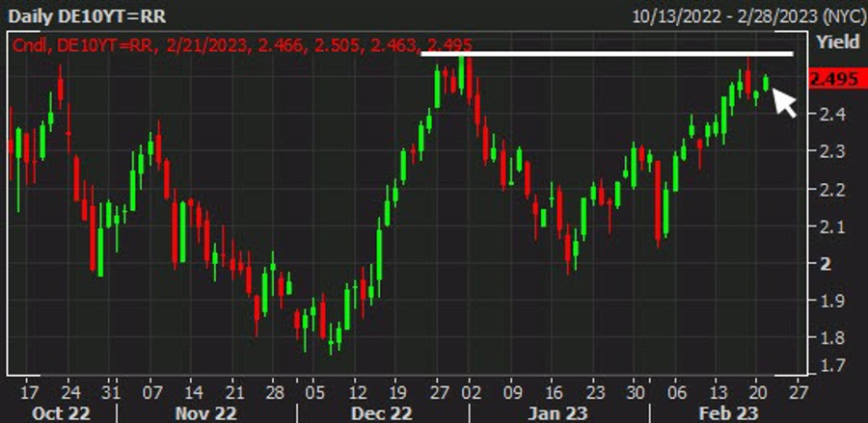This screenshot has width=868, height=423.
Task: Click the red 2.495 last-value tag
Action: pos(837,79)
